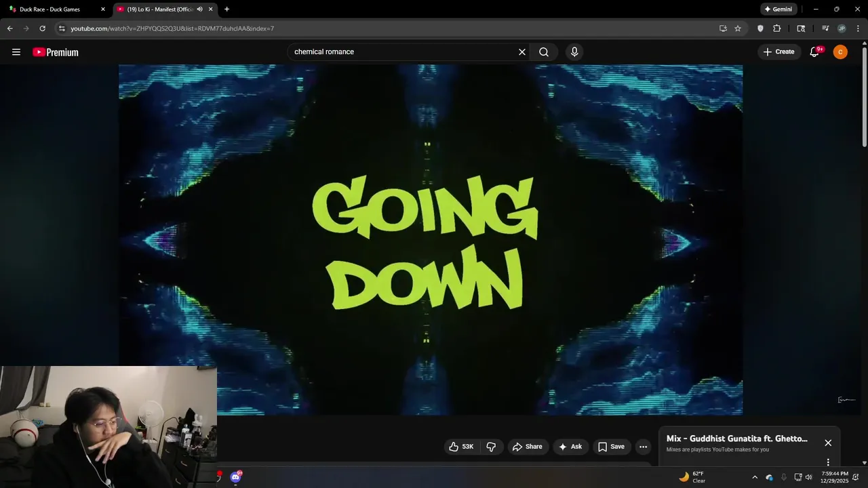Open Windows notification center icon

[x=856, y=477]
